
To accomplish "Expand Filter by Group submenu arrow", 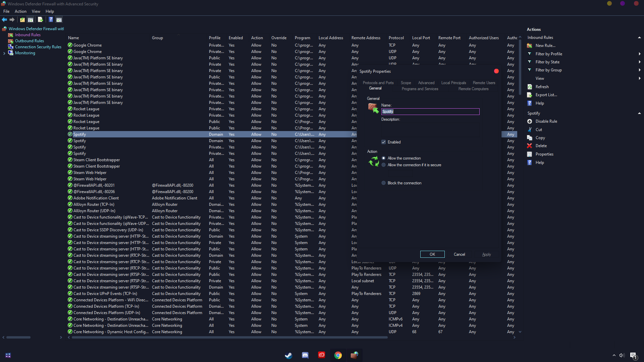I will pos(640,70).
